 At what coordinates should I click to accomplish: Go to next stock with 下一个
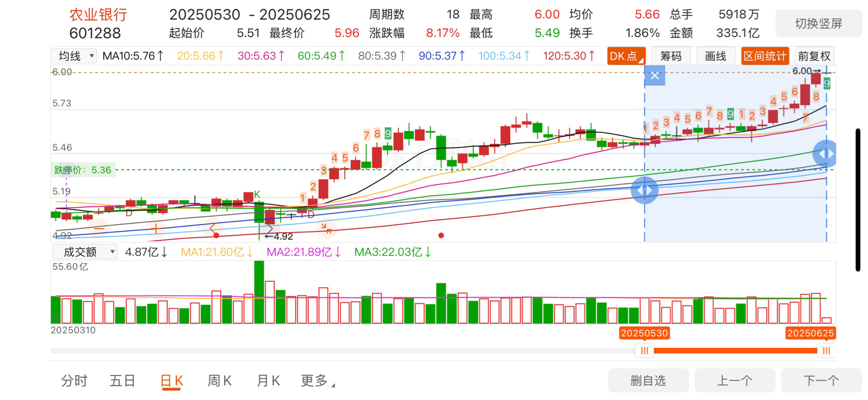point(821,381)
